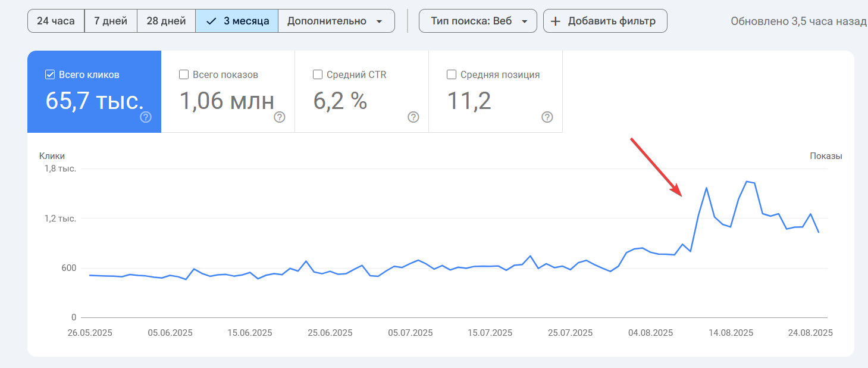Open the Тип поиска: Веб dropdown
Image resolution: width=868 pixels, height=368 pixels.
coord(478,21)
